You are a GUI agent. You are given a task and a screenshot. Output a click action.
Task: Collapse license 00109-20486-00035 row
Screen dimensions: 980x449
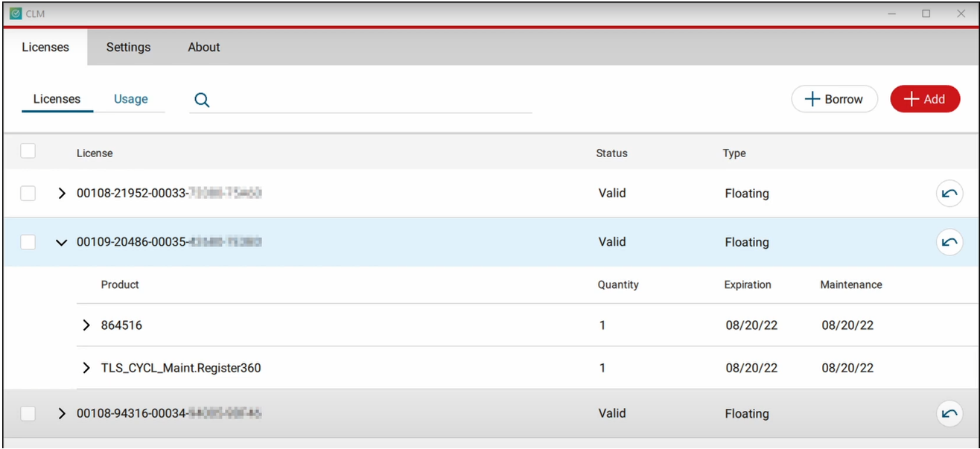pyautogui.click(x=62, y=243)
